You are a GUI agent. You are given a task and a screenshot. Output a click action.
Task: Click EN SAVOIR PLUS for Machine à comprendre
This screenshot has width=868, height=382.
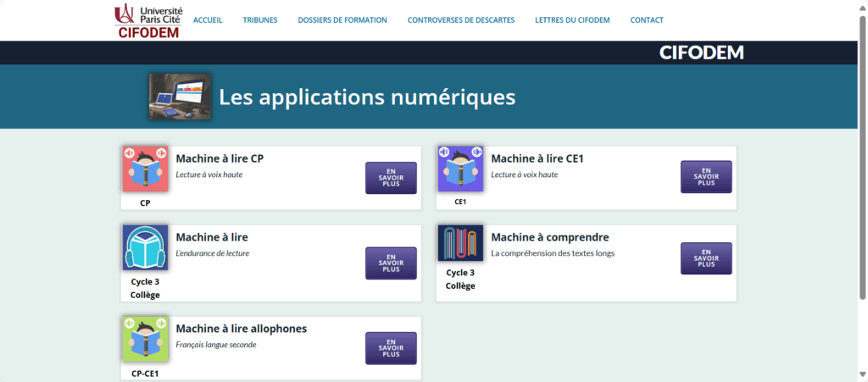tap(706, 258)
